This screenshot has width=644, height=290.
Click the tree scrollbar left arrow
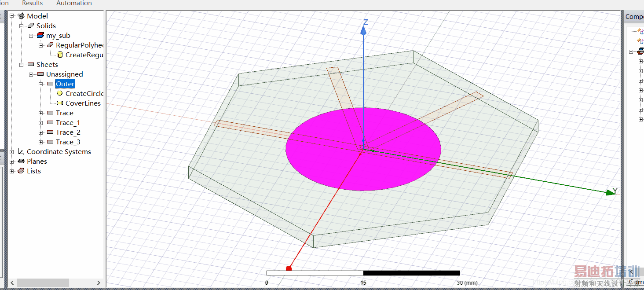coord(12,283)
